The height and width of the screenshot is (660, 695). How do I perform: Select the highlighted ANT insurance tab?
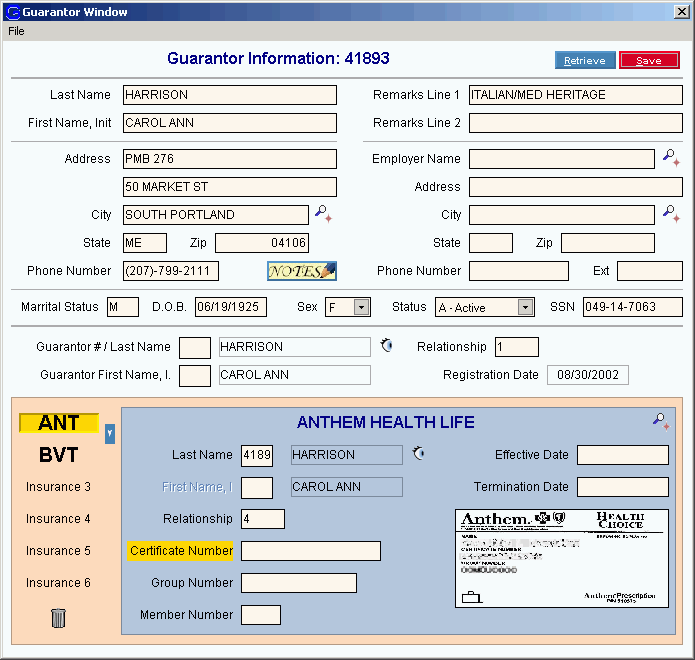coord(58,423)
